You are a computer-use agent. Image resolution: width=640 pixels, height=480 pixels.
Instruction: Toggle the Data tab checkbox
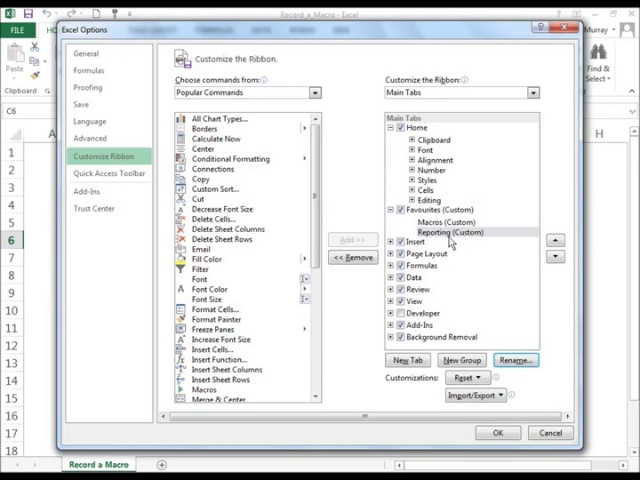tap(400, 277)
